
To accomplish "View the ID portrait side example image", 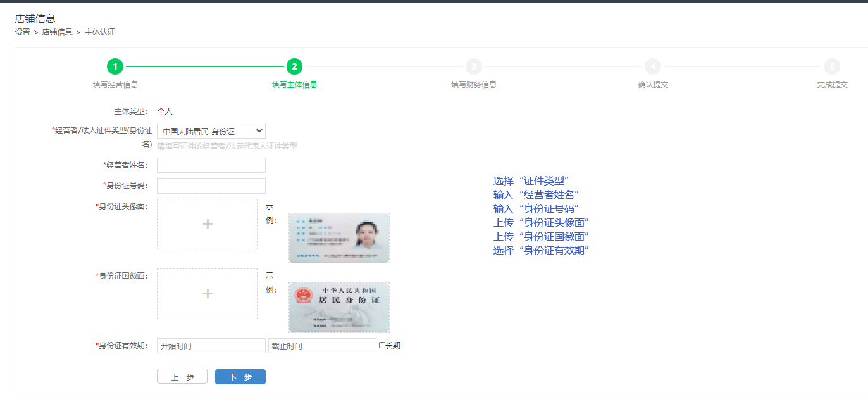I will point(339,238).
